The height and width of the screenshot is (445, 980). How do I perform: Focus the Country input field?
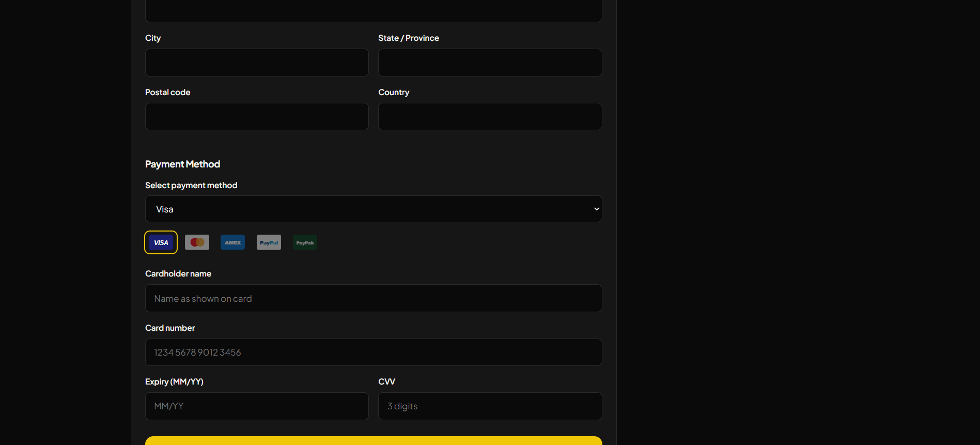(490, 117)
